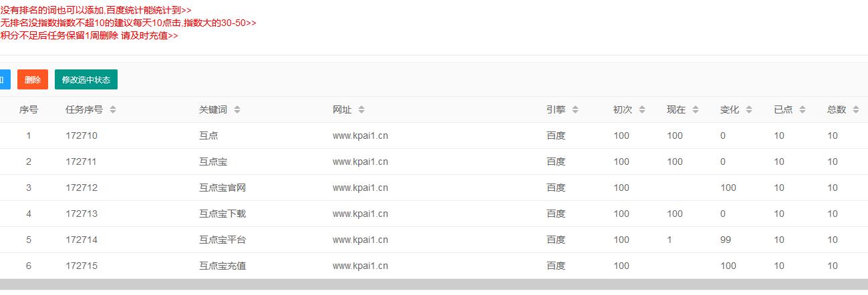Click the 修改选中状态 button
This screenshot has height=295, width=868.
coord(86,79)
